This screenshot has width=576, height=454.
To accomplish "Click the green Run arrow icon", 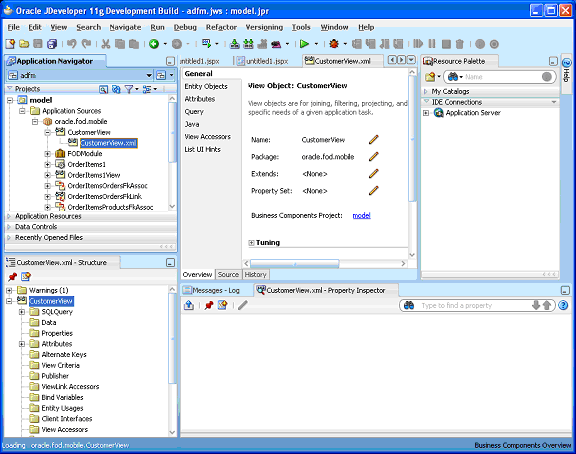I will (304, 44).
